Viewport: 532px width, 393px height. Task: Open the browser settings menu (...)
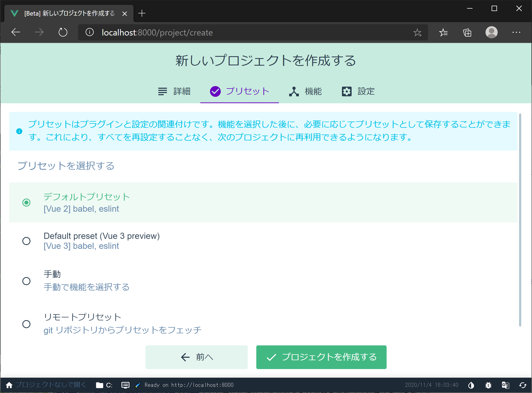point(516,32)
